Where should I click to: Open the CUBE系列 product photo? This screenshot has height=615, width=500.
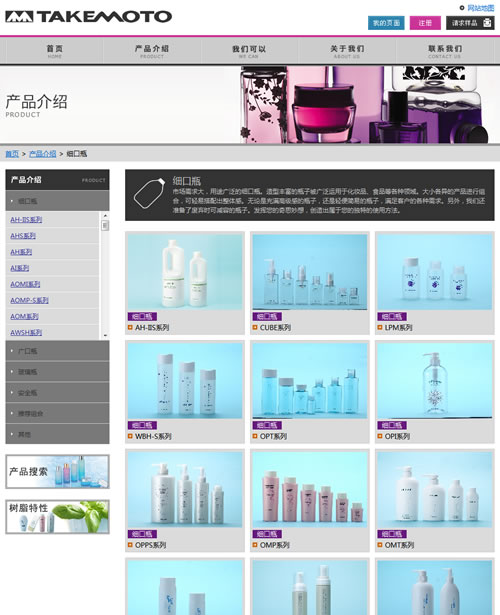[310, 272]
